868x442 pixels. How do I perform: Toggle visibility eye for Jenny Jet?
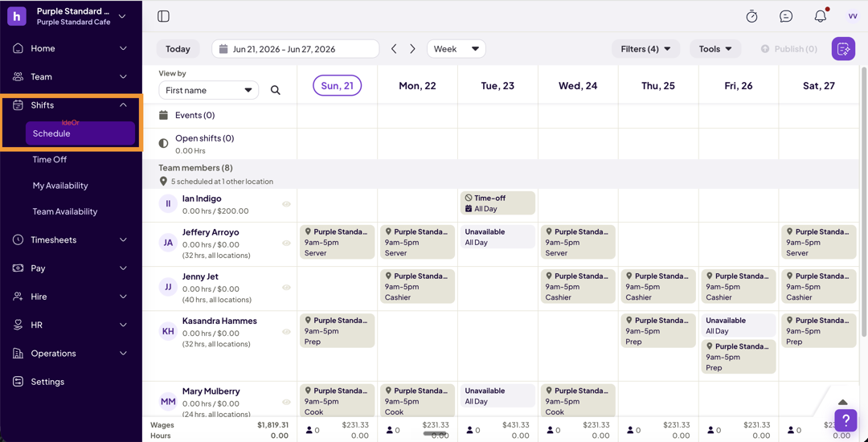286,287
